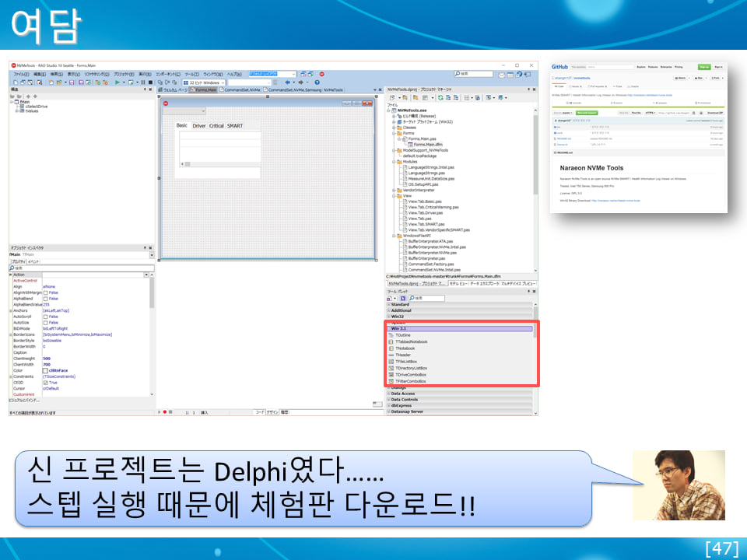Open the File menu (ファイル)
747x560 pixels.
21,75
